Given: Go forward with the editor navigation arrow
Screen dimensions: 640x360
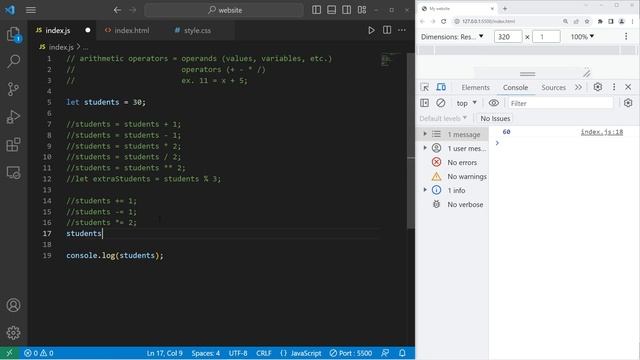Looking at the screenshot, I should [x=133, y=10].
